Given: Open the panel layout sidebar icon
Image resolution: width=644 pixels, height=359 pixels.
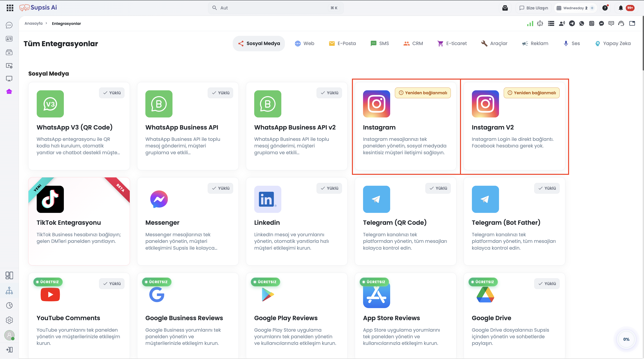Looking at the screenshot, I should tap(9, 275).
